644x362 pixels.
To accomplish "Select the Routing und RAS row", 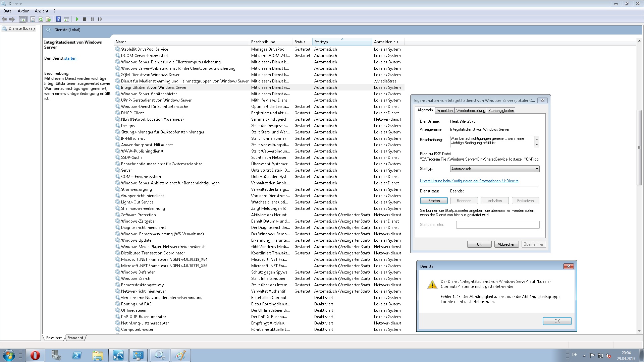I will tap(259, 304).
